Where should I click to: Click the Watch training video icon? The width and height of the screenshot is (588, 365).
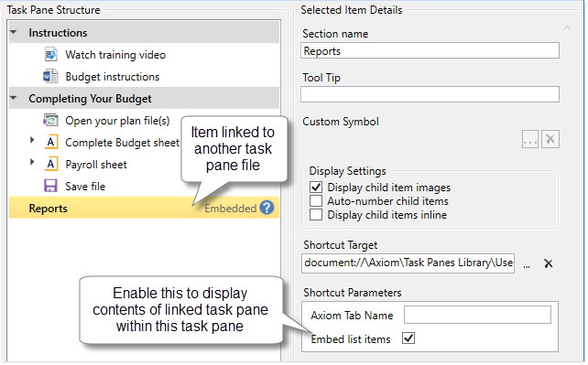[x=50, y=55]
